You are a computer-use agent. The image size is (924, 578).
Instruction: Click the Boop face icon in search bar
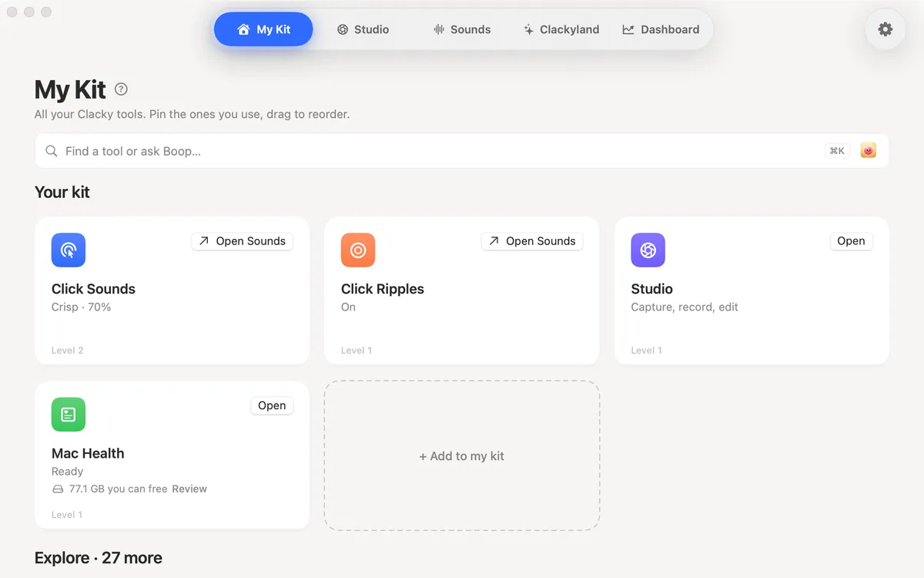(868, 151)
